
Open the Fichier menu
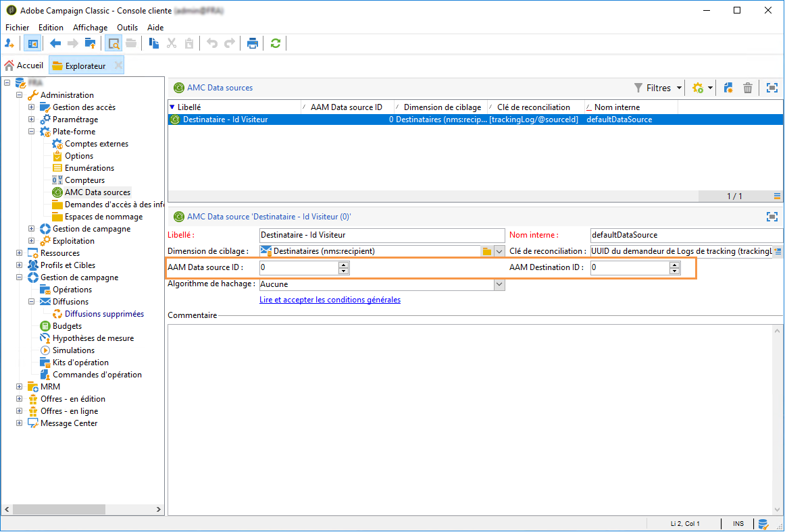coord(18,28)
